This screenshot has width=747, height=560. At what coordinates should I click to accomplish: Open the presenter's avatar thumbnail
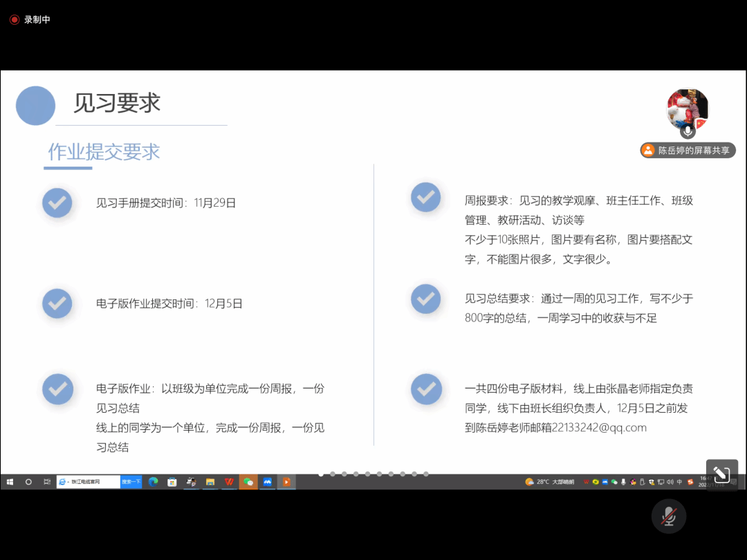pos(687,109)
